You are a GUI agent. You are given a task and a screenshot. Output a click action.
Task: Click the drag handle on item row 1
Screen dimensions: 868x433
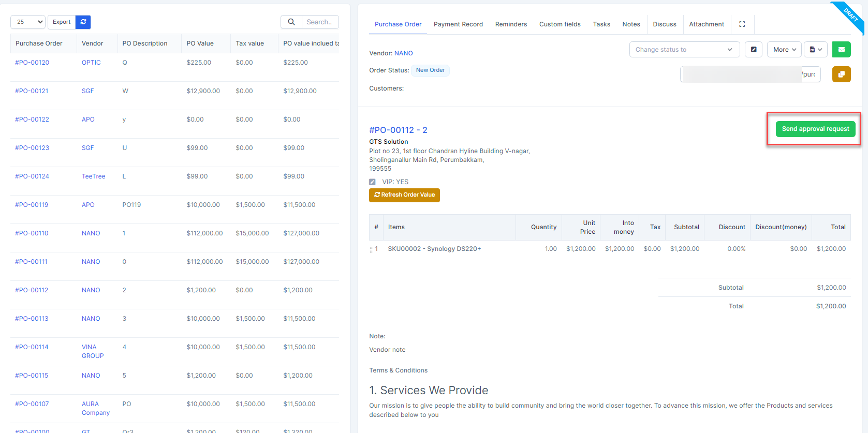372,249
